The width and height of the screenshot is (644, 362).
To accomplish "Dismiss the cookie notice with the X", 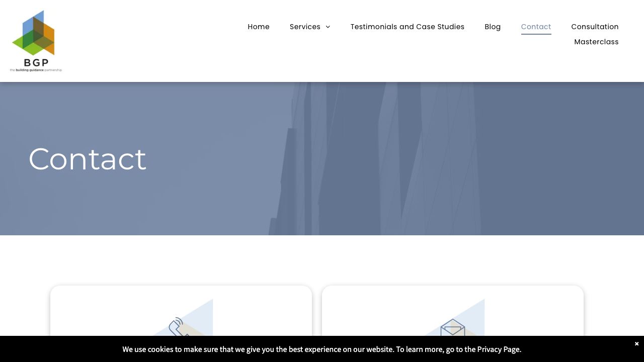I will coord(636,343).
